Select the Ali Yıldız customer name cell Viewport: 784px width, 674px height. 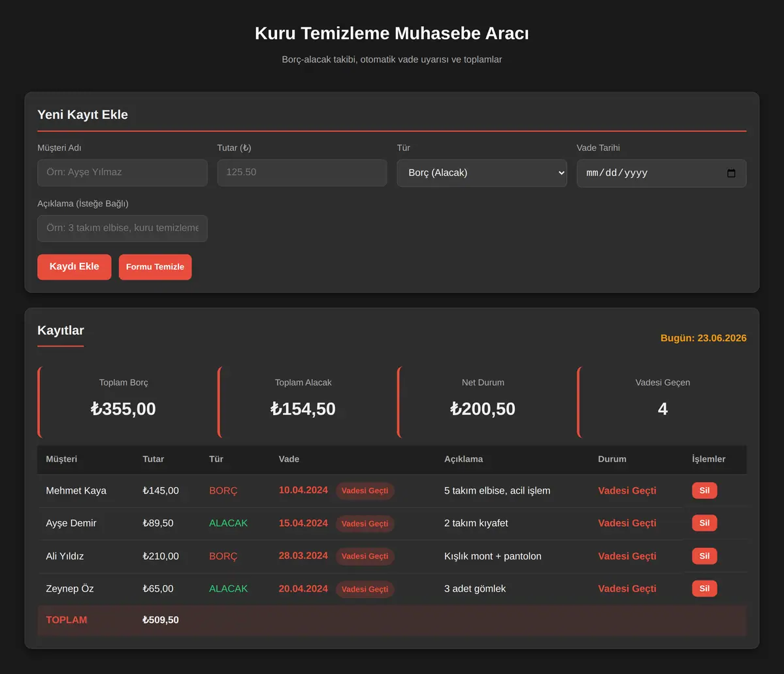click(65, 556)
